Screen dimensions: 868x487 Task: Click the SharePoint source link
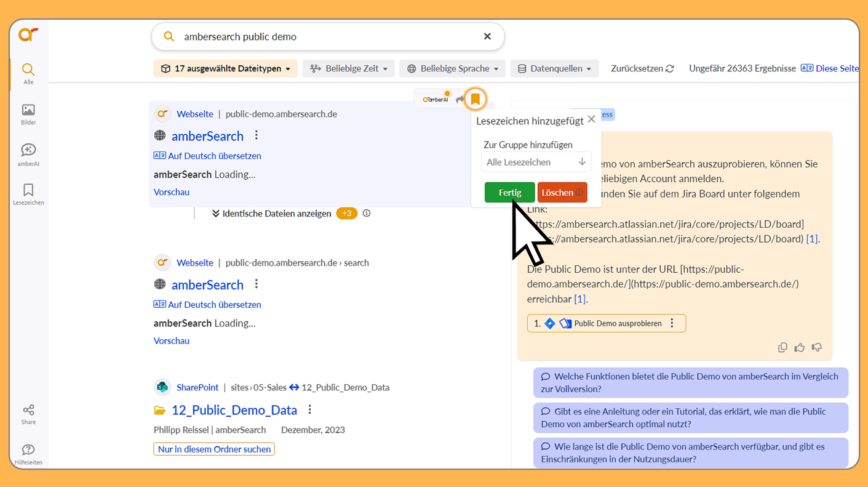coord(197,387)
